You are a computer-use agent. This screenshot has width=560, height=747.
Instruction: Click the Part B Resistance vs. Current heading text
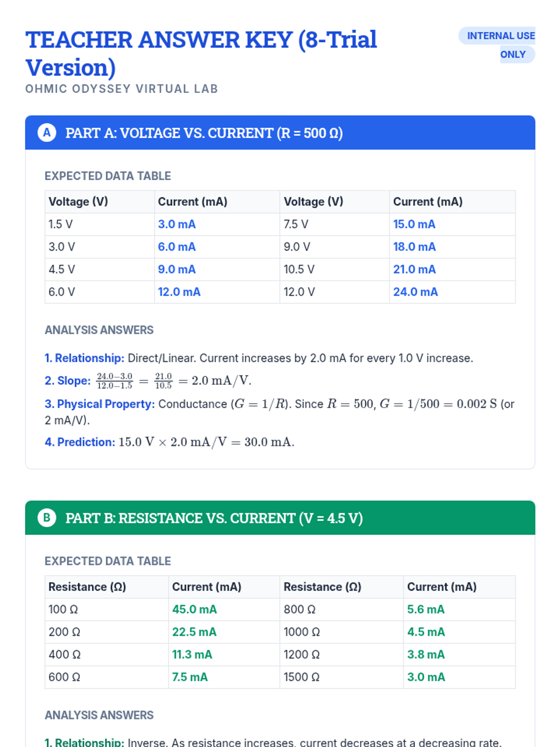tap(214, 518)
